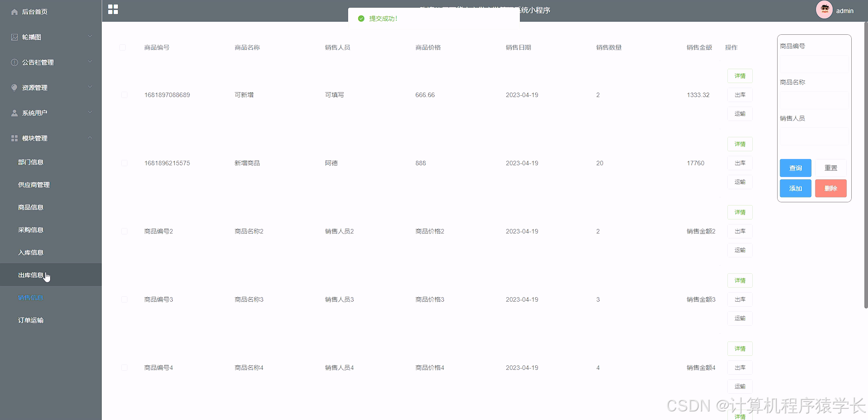868x420 pixels.
Task: Click the 销售日期 column header
Action: click(518, 47)
